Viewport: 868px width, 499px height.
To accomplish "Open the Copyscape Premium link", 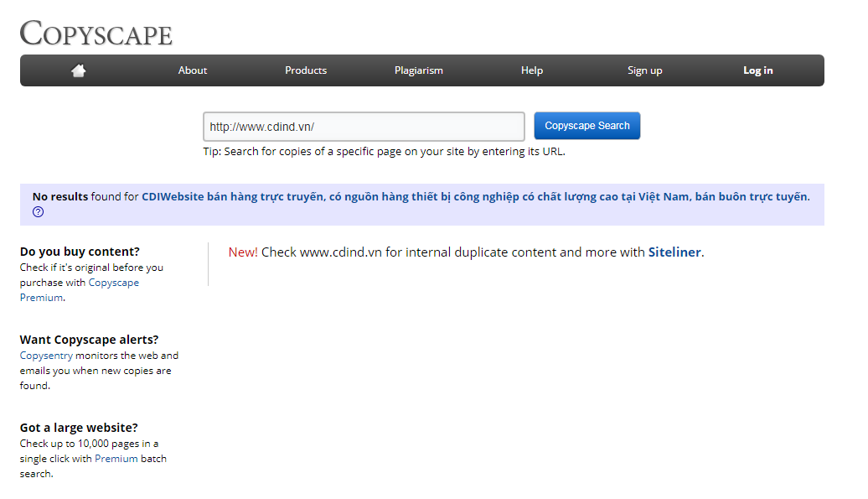I will point(79,289).
